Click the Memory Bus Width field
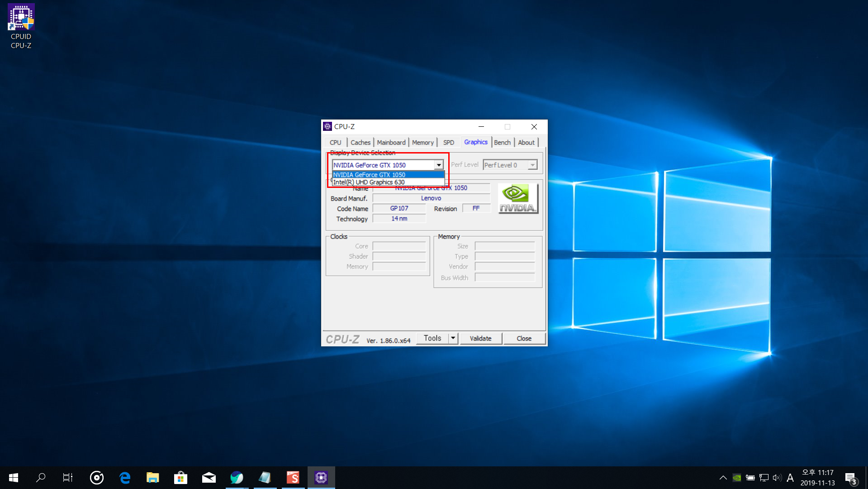This screenshot has height=489, width=868. tap(505, 278)
